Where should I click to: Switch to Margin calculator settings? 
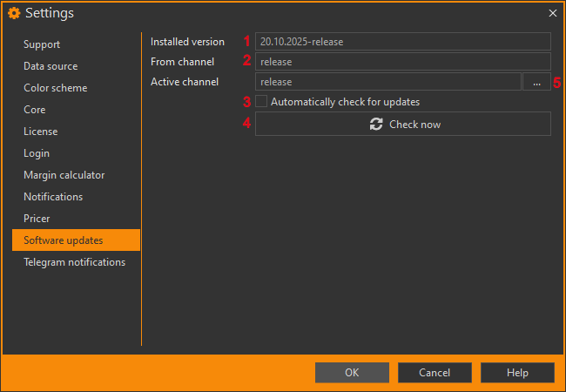coord(64,175)
